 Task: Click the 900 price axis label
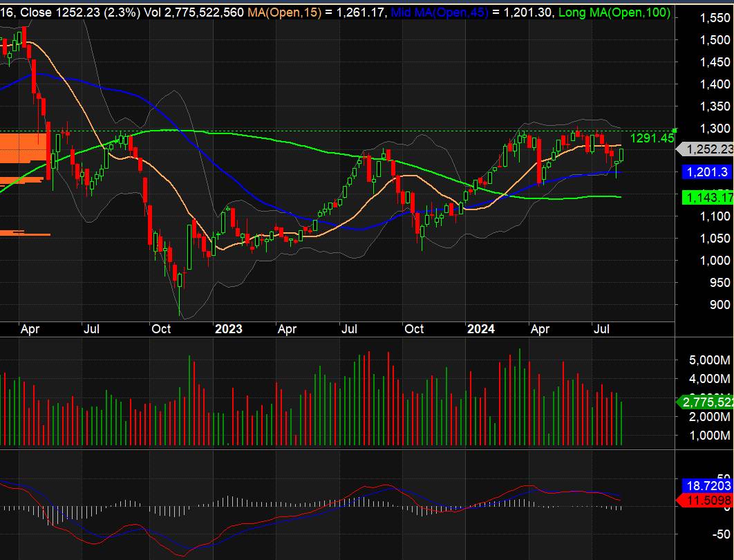[720, 305]
